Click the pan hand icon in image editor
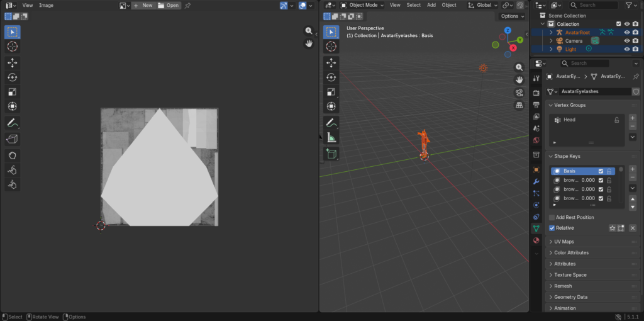 (309, 43)
